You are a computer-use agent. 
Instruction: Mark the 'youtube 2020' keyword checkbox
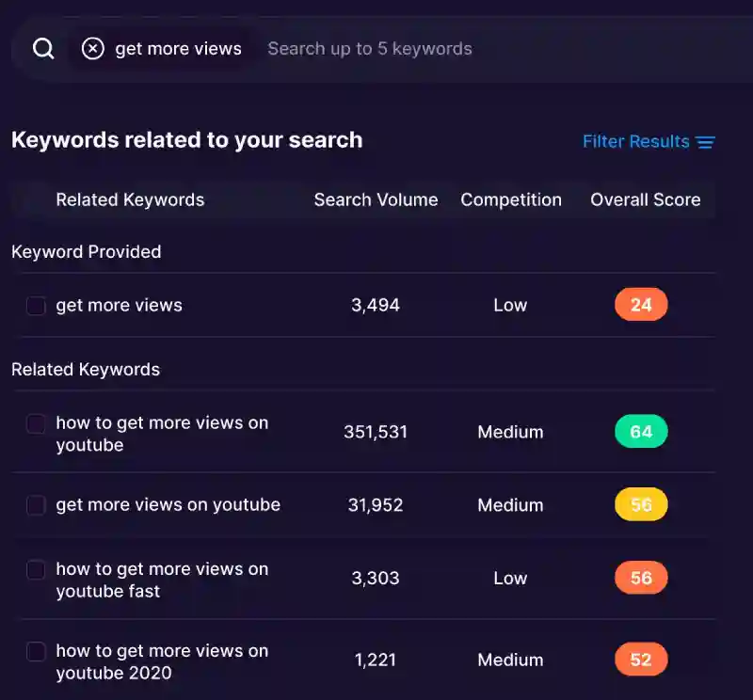pyautogui.click(x=36, y=651)
